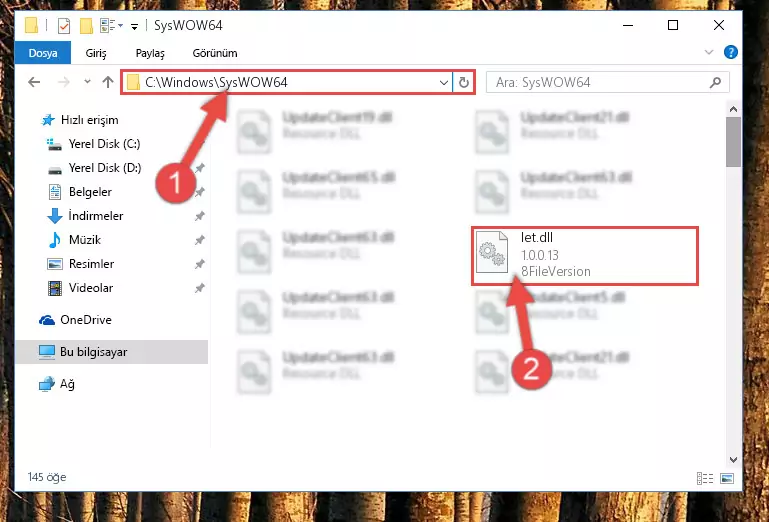Click the İndirmeler blue download arrow icon

point(54,216)
